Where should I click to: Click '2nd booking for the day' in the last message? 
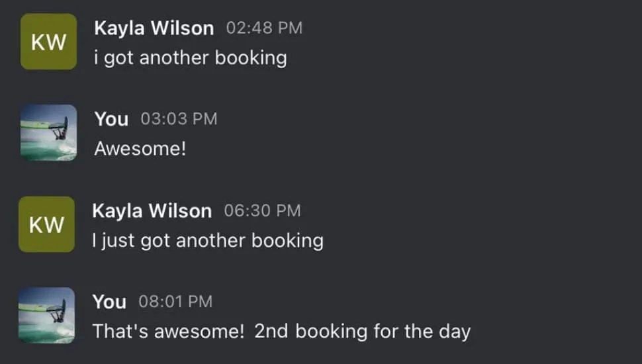tap(362, 332)
